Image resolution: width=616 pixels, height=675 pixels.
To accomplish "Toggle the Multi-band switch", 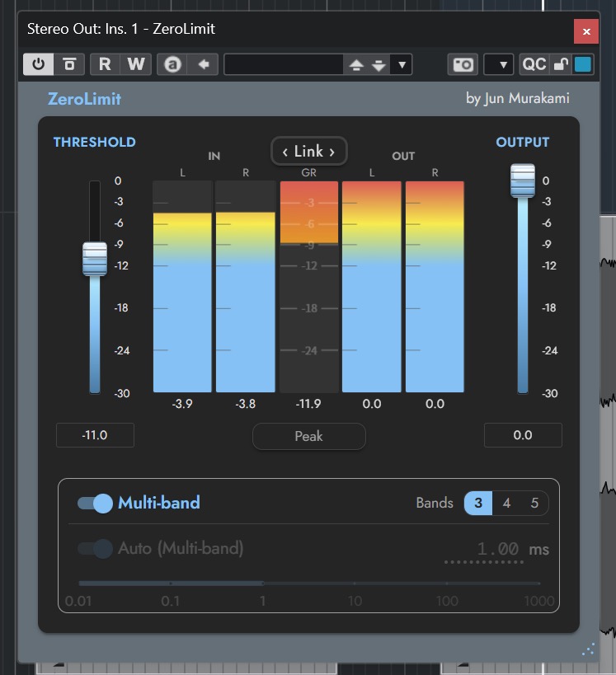I will pyautogui.click(x=95, y=504).
